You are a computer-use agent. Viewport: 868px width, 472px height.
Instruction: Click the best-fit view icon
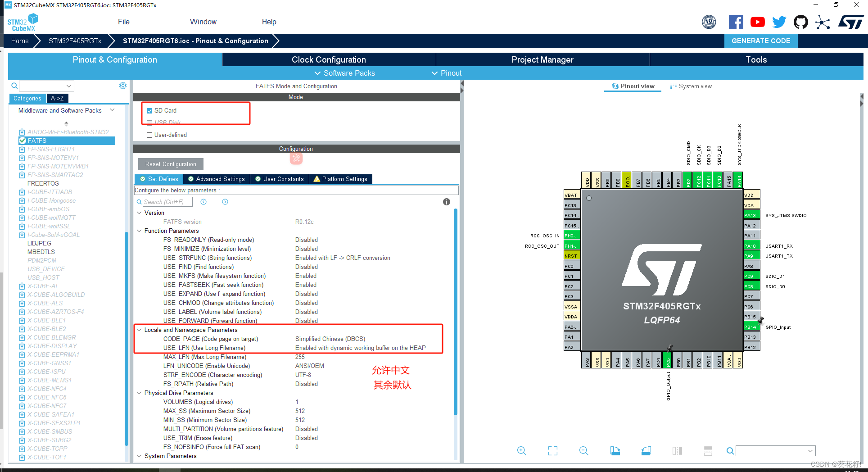552,450
